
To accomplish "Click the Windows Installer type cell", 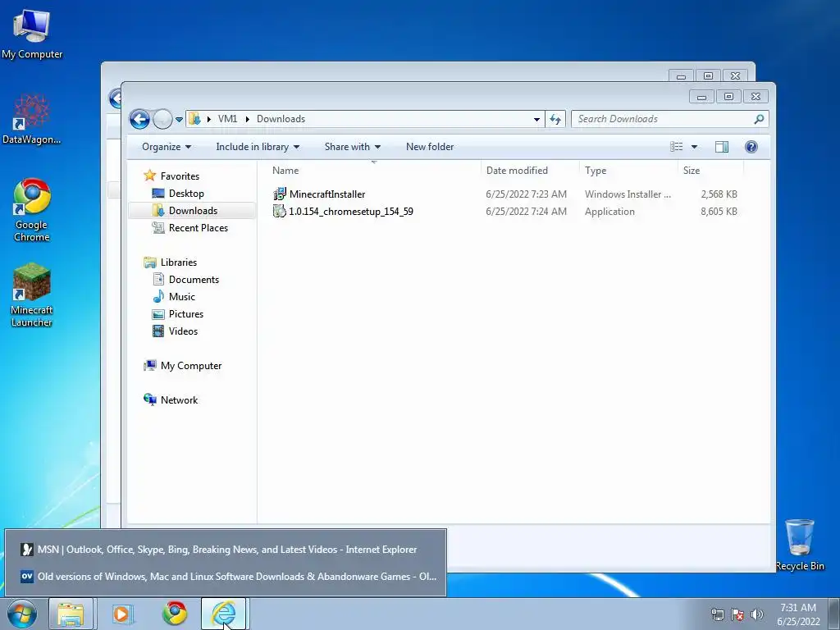I will click(x=628, y=194).
